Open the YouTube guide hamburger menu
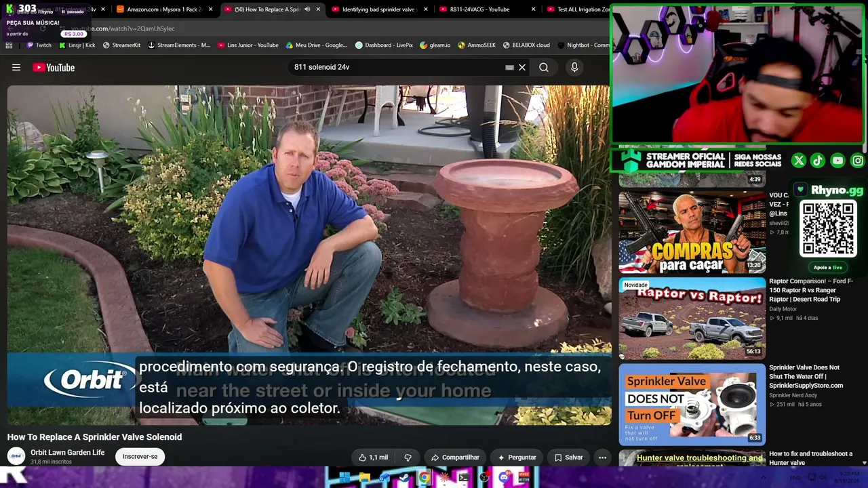This screenshot has height=488, width=868. coord(16,67)
